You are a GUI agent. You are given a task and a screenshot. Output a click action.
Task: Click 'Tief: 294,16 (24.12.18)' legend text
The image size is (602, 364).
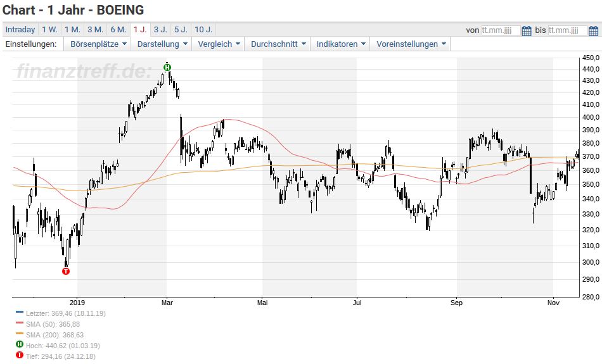[x=61, y=356]
